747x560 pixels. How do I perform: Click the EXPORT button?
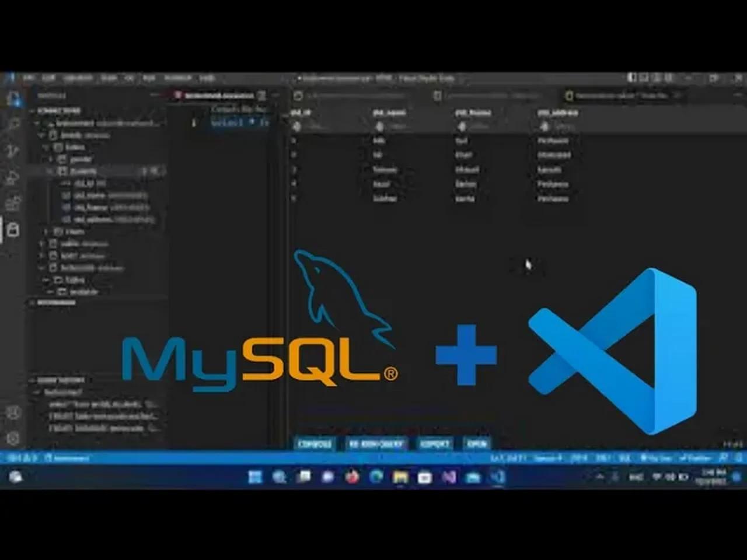pos(435,444)
